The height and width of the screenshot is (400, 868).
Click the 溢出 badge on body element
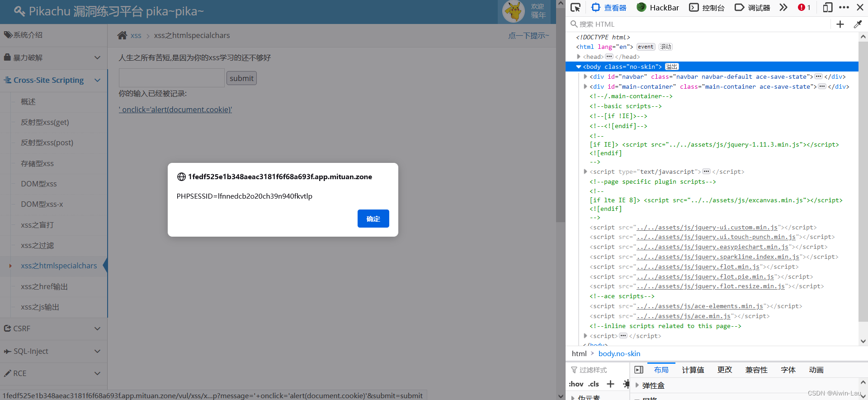672,67
